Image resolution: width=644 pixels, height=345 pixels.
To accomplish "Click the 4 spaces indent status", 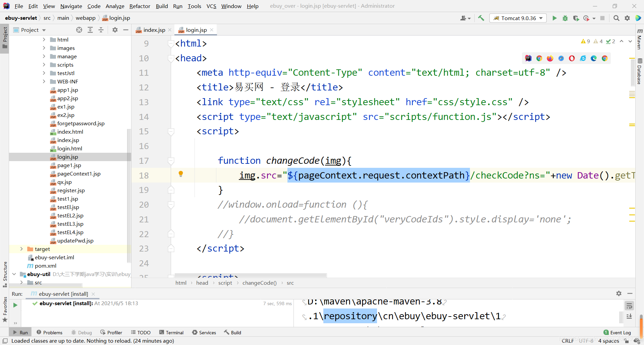I will click(608, 341).
